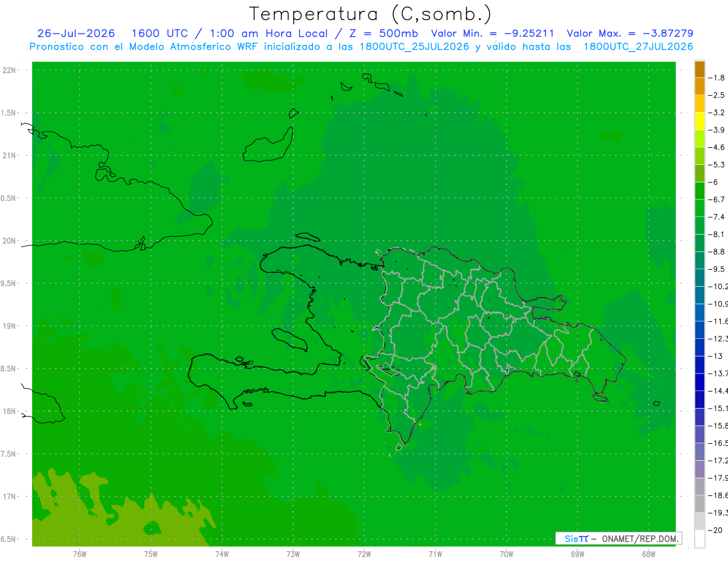This screenshot has height=562, width=728.
Task: Click the '17N' latitude label
Action: click(x=9, y=497)
